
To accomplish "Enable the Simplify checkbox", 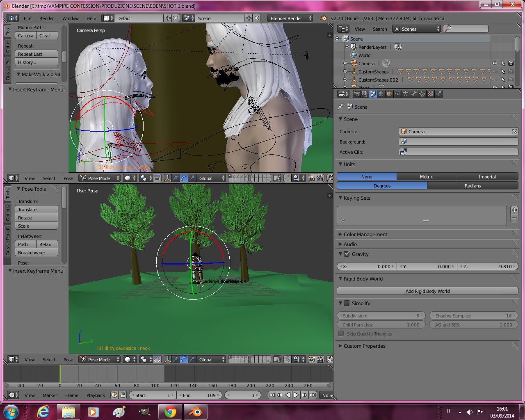I will 347,303.
